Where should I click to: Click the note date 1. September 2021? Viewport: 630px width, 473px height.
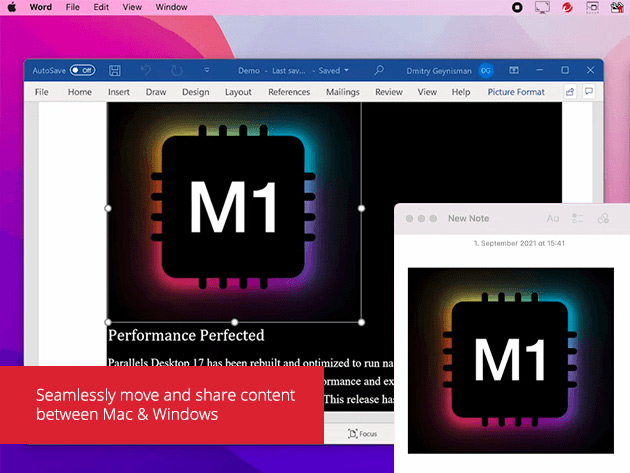click(519, 243)
